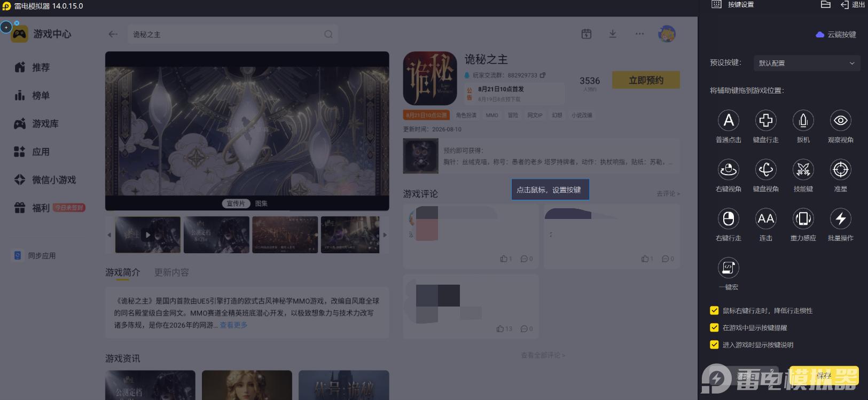
Task: Click the 去评论 link
Action: click(668, 194)
